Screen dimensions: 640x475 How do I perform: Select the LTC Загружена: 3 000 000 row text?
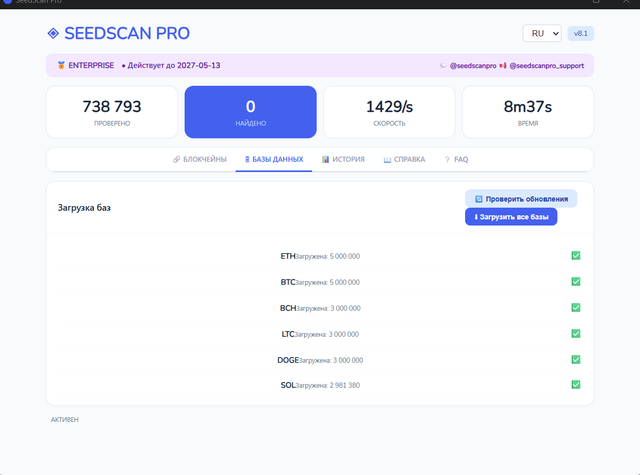click(x=320, y=334)
